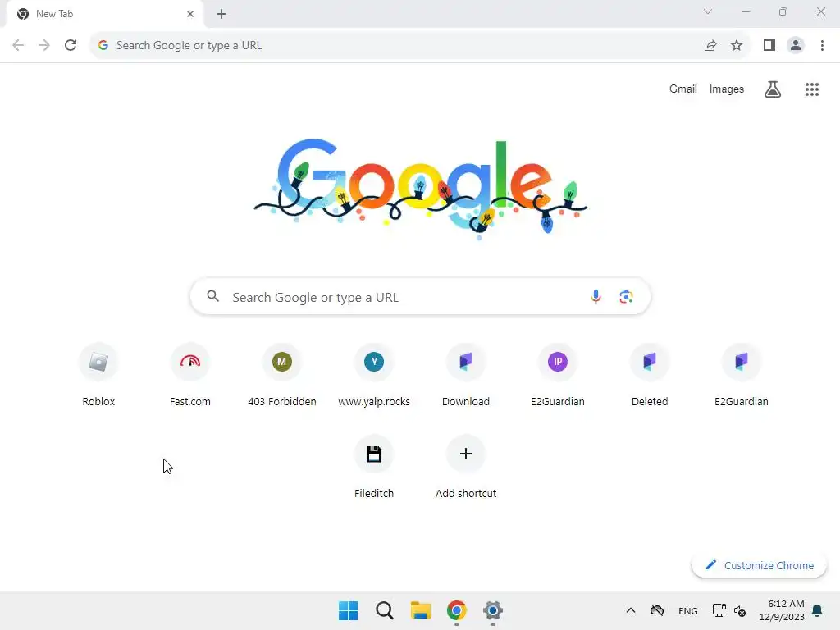Open Windows taskbar search
Screen dimensions: 840x630
[385, 610]
